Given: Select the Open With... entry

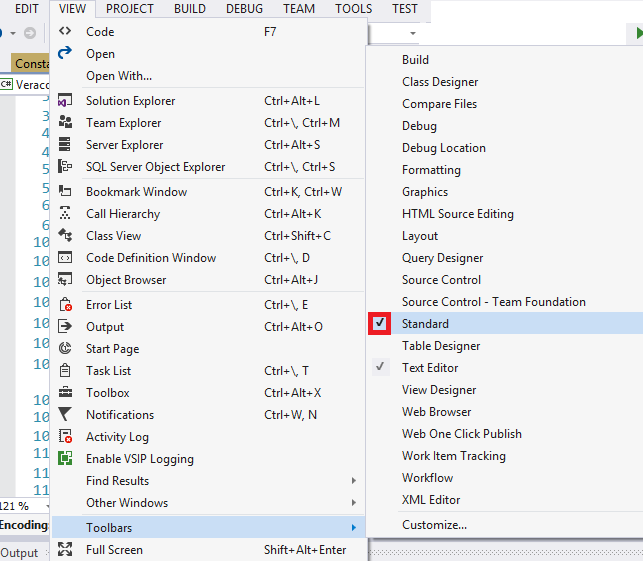Looking at the screenshot, I should click(x=119, y=76).
